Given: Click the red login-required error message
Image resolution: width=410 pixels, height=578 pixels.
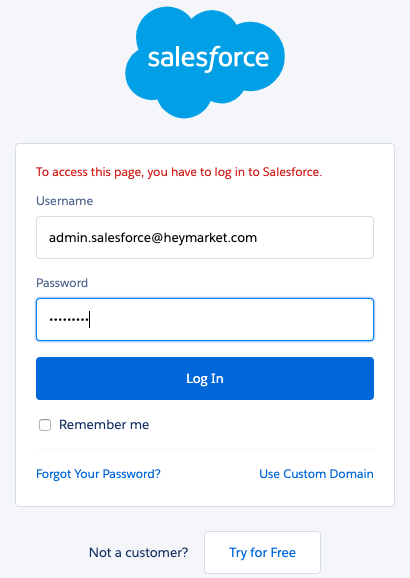Looking at the screenshot, I should [x=179, y=172].
